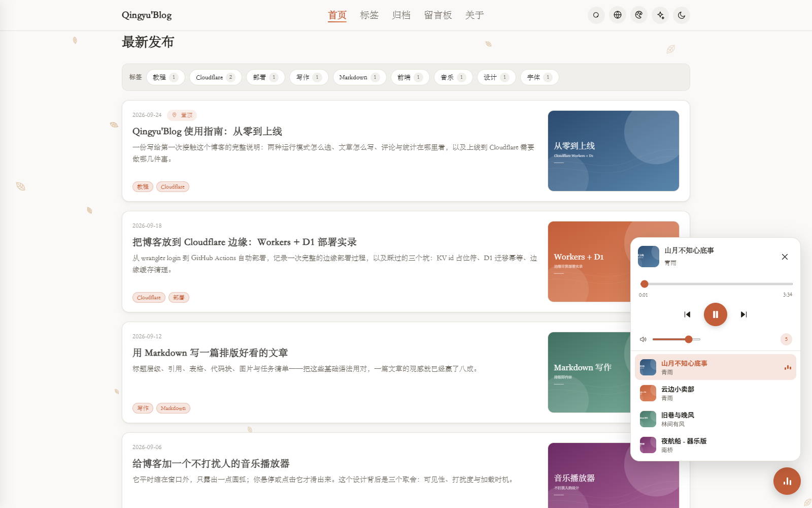This screenshot has height=508, width=812.
Task: Click the music progress slider
Action: point(716,284)
